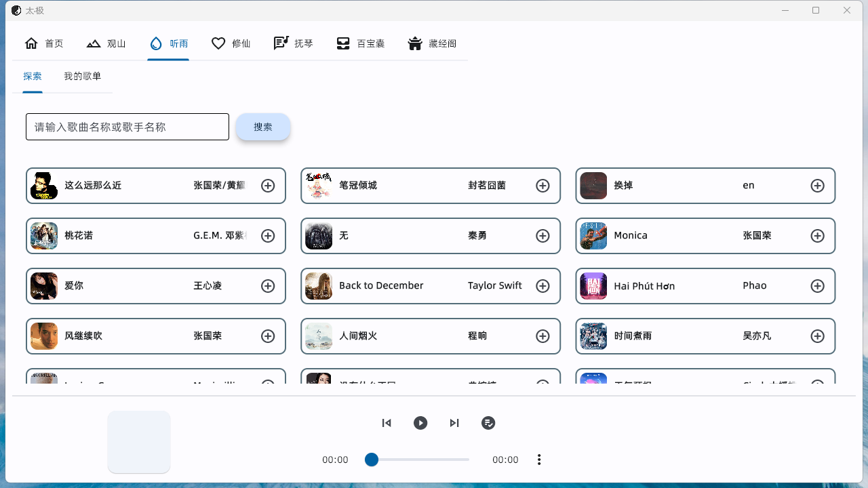Open the 抚琴 tab
This screenshot has width=868, height=488.
click(x=294, y=43)
